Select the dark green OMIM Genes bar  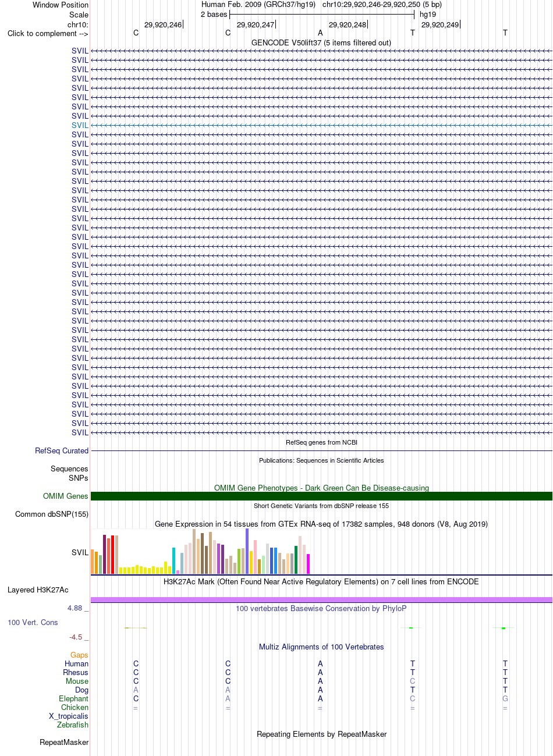point(321,496)
